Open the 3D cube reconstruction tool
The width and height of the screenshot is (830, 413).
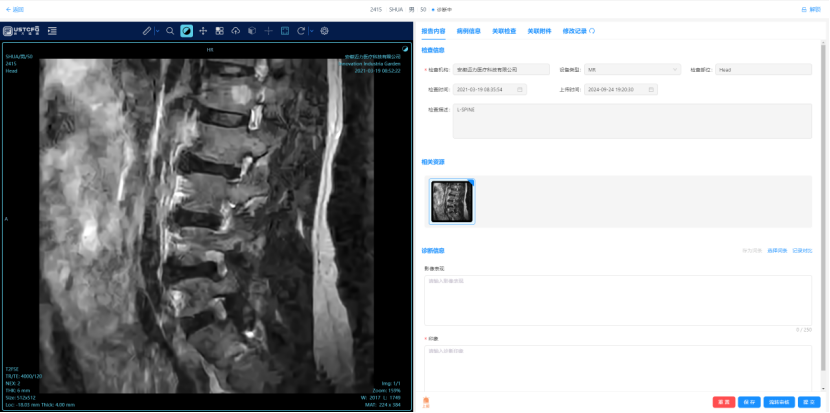(252, 31)
